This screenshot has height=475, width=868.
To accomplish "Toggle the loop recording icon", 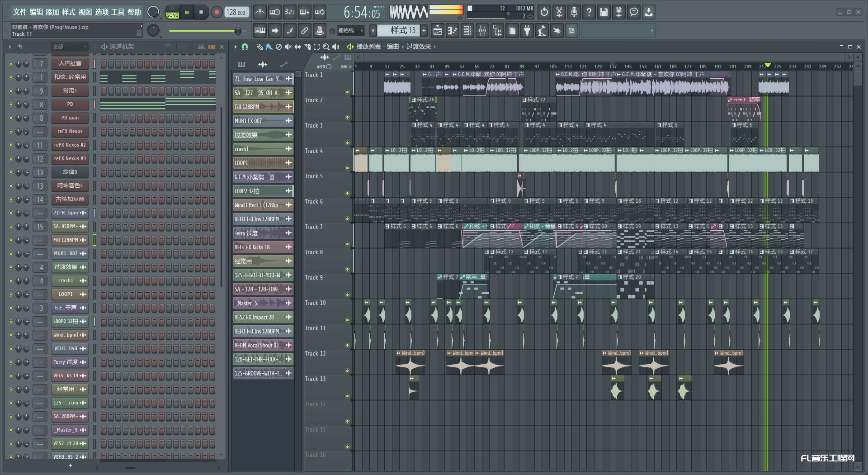I will pos(320,12).
